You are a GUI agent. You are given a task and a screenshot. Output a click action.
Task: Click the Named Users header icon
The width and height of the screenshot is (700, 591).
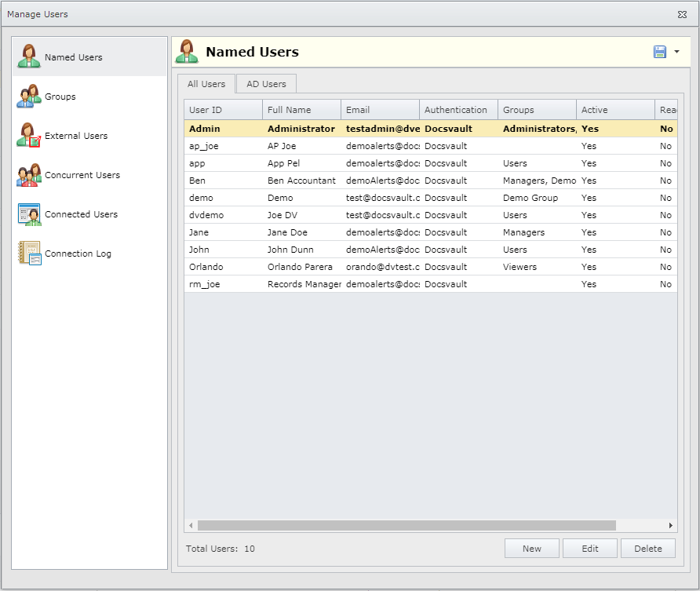click(x=187, y=52)
